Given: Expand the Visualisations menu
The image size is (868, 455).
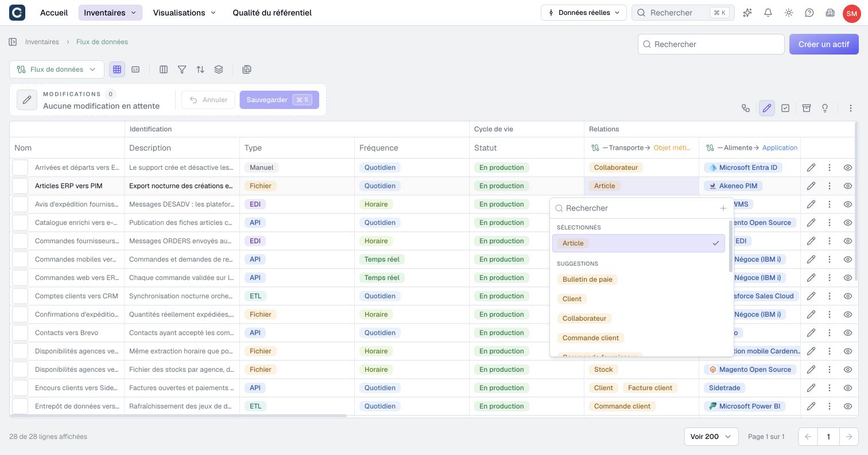Looking at the screenshot, I should pos(184,13).
